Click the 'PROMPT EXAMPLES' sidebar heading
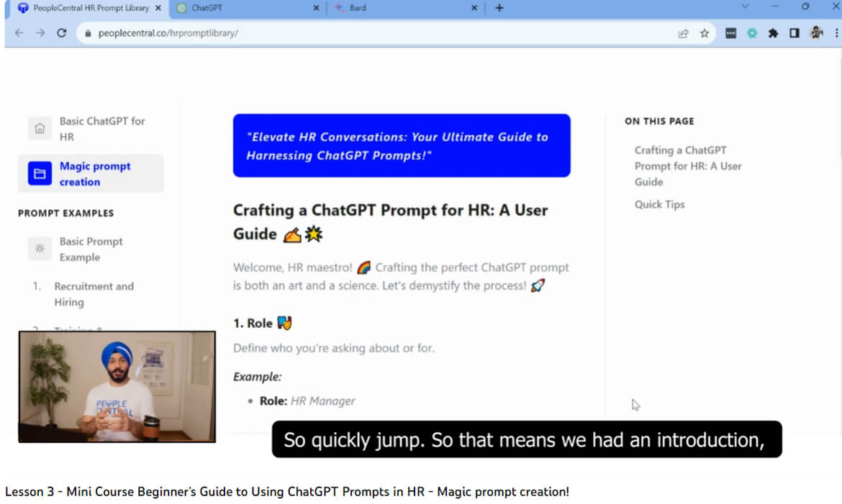 [x=66, y=213]
